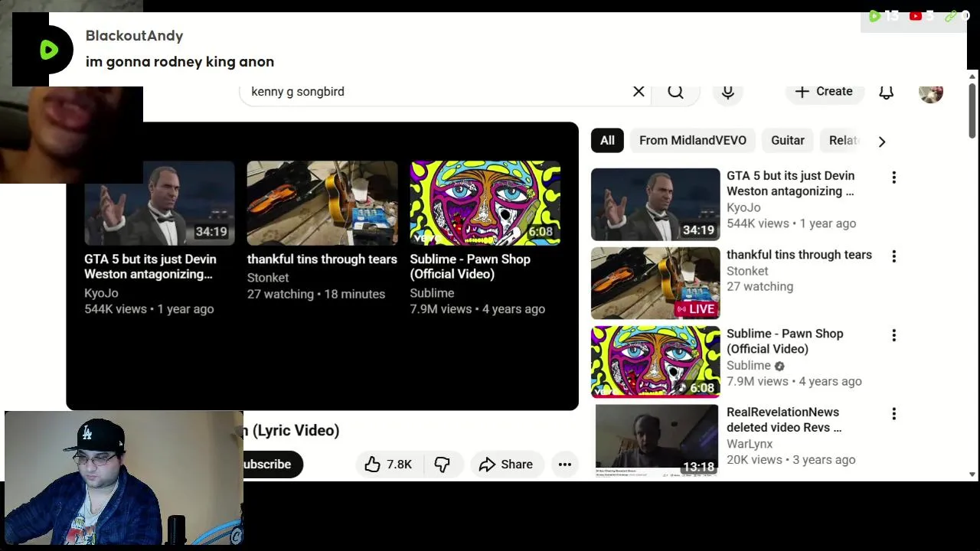Play endscreen Sublime Pawn Shop thumbnail
Viewport: 980px width, 551px height.
(485, 203)
